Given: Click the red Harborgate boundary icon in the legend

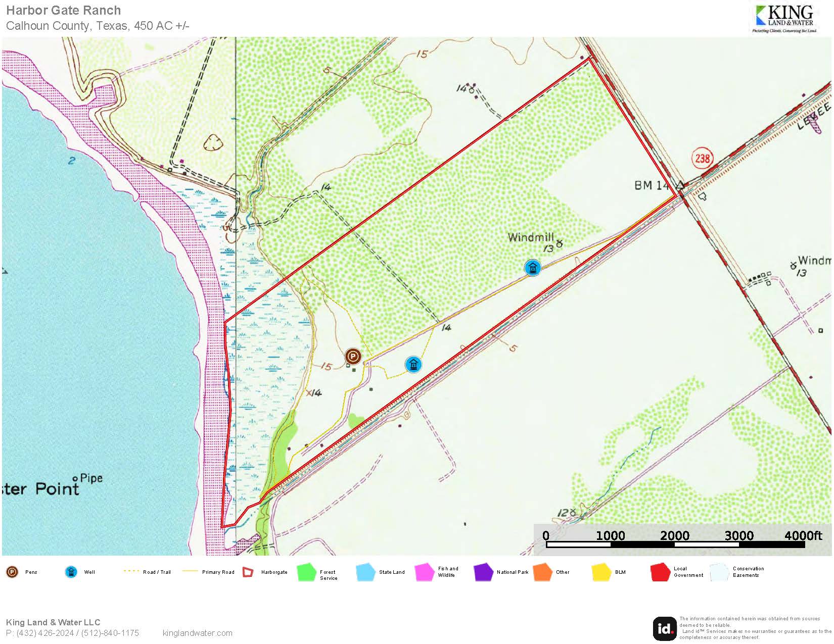Looking at the screenshot, I should 248,572.
